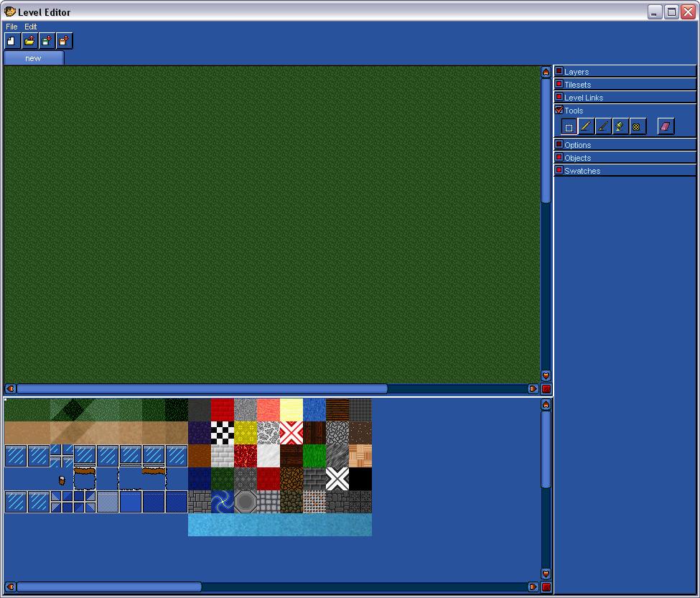Click red square button at tile palette corner

point(546,587)
